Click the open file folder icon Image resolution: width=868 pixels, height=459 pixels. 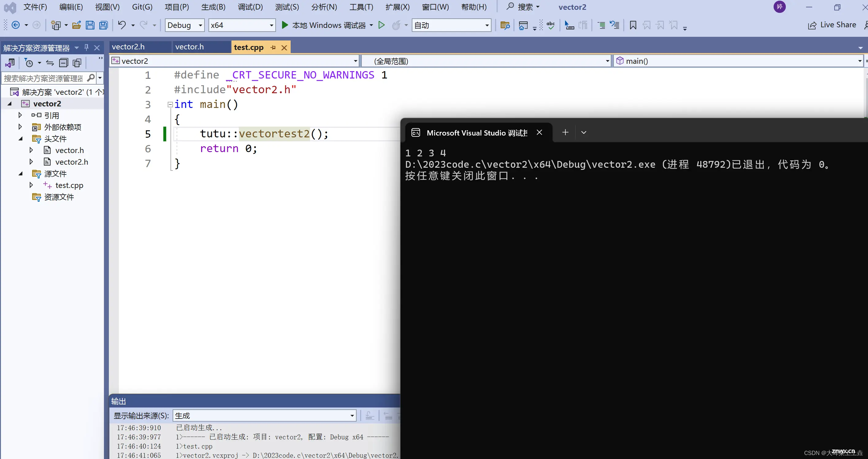[77, 25]
